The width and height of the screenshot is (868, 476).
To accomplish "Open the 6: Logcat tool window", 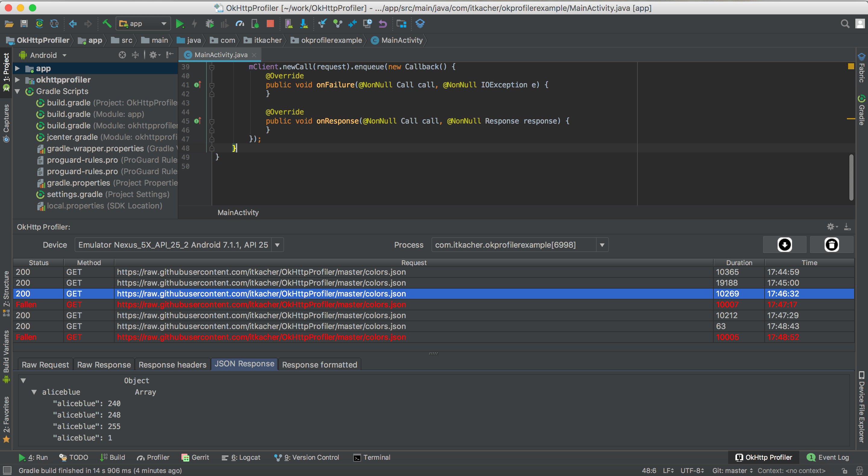I will tap(241, 457).
